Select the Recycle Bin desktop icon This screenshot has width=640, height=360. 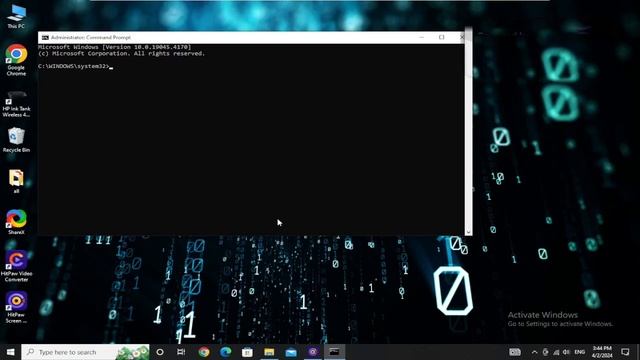(16, 140)
